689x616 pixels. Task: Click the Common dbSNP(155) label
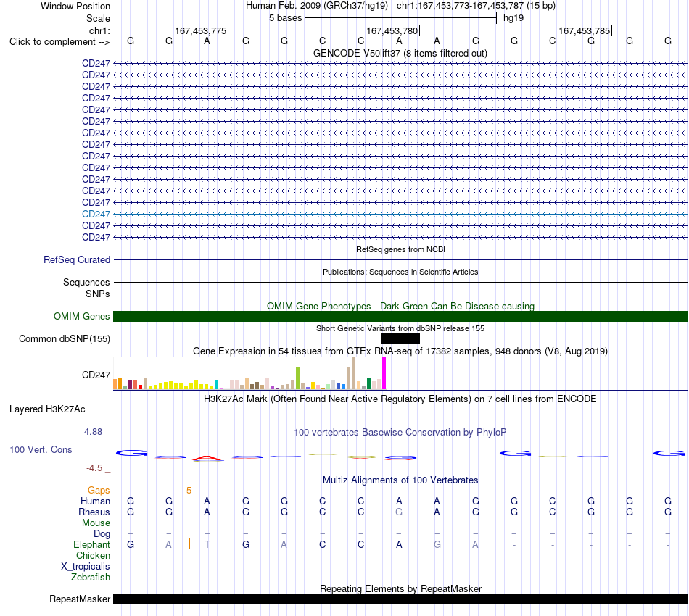[65, 339]
